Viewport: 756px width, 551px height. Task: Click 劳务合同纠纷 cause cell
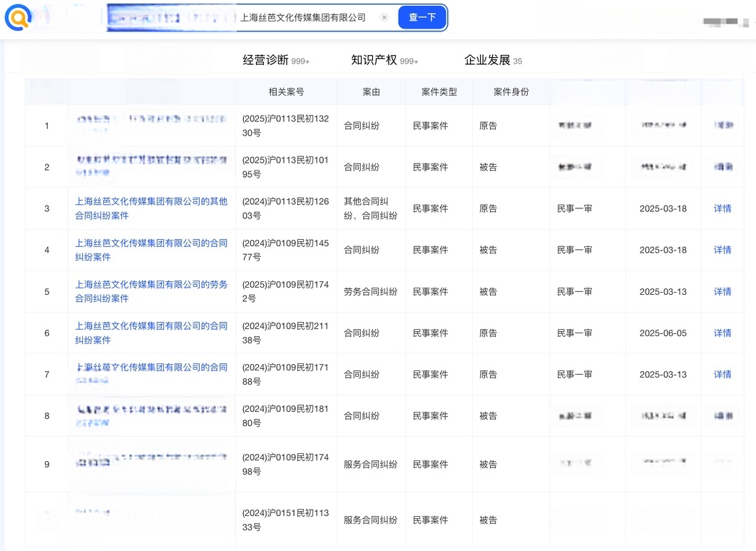tap(370, 291)
